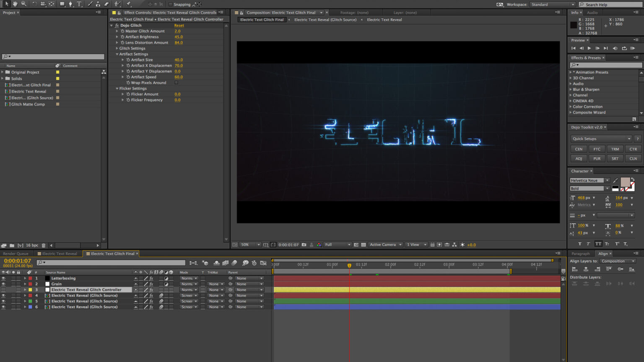
Task: Collapse the Artifact Settings group
Action: [x=117, y=54]
